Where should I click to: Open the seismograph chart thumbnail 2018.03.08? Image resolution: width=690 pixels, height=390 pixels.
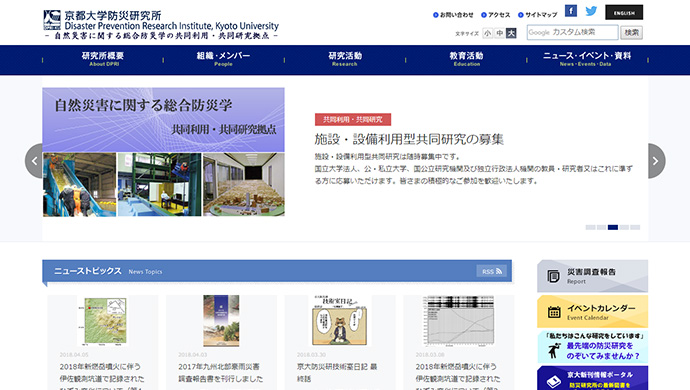click(x=458, y=321)
